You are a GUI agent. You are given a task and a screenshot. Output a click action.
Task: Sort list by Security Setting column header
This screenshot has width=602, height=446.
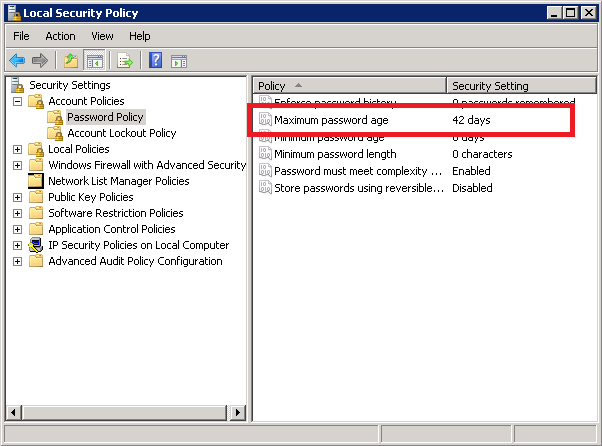[521, 86]
